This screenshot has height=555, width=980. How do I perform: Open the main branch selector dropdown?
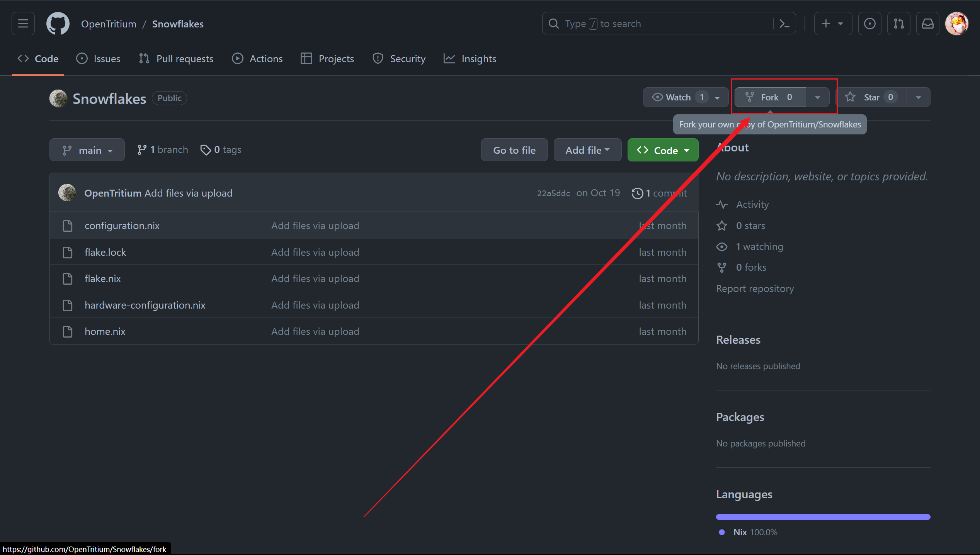tap(87, 150)
